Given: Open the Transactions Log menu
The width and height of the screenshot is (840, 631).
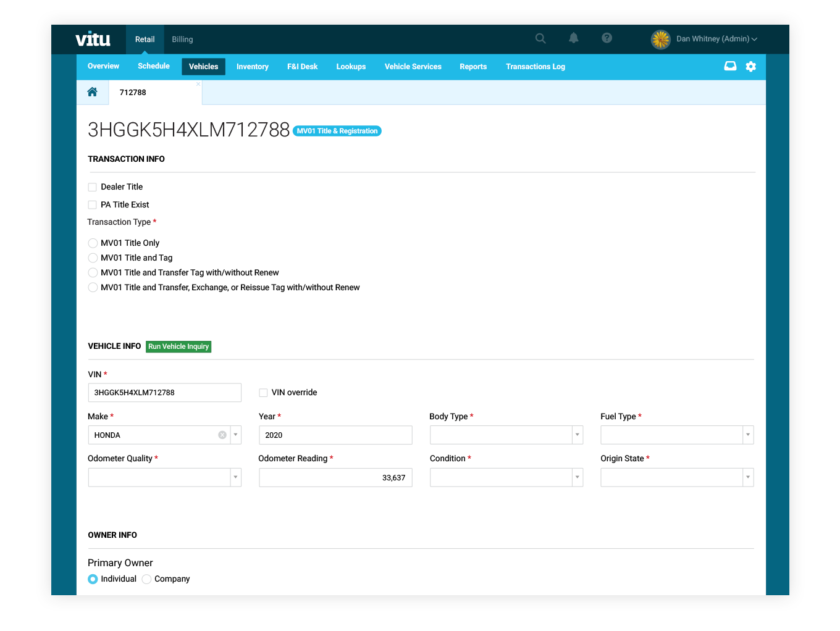Looking at the screenshot, I should pyautogui.click(x=535, y=67).
